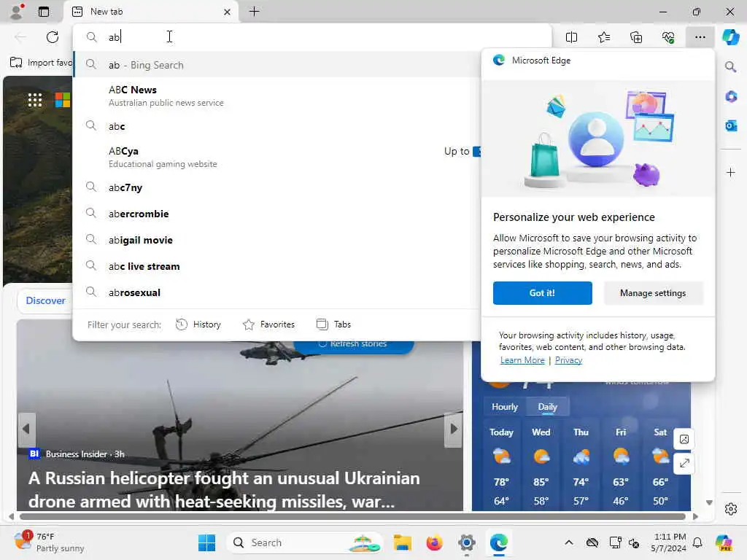
Task: Open Copilot in the sidebar
Action: pyautogui.click(x=730, y=37)
